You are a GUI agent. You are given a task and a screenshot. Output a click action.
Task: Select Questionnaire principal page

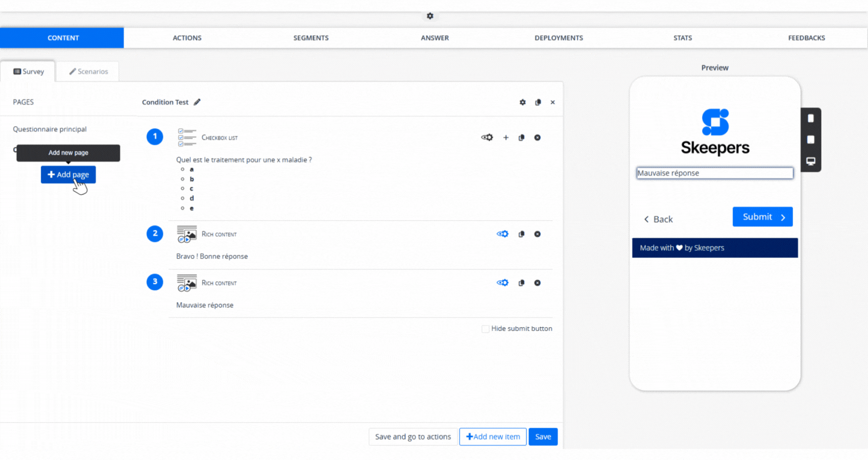pyautogui.click(x=50, y=129)
